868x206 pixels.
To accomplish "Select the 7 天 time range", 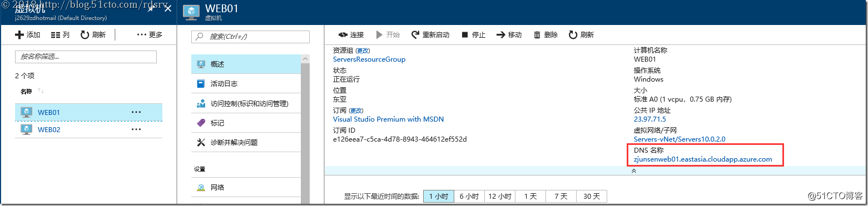I will (x=561, y=196).
